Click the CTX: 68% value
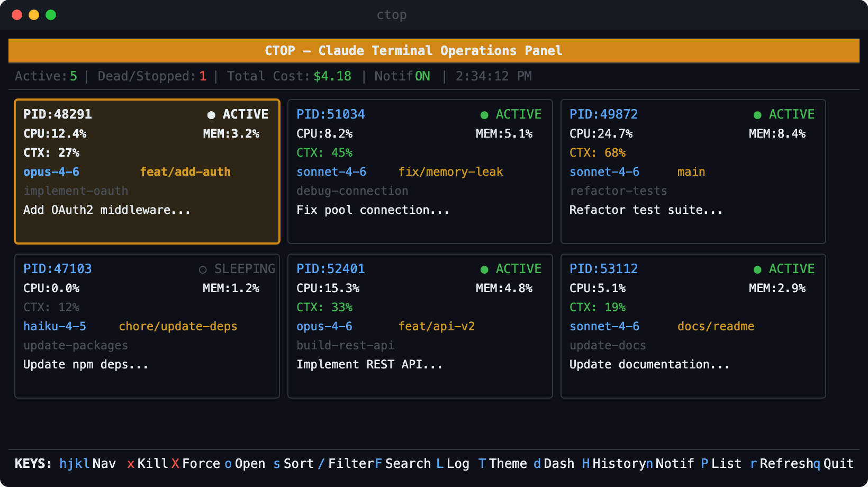Screen dimensions: 868x487 point(598,153)
